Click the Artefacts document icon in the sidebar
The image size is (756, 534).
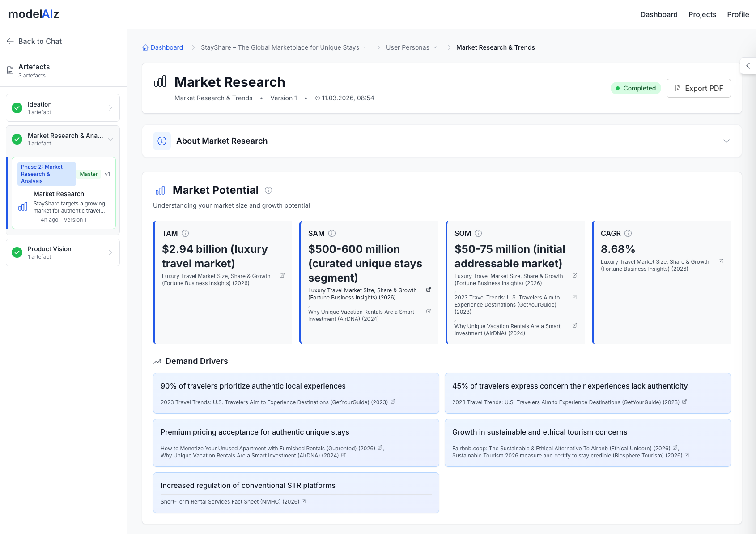10,70
